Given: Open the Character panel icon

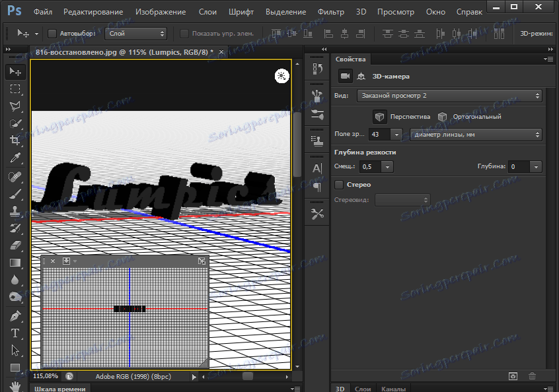Looking at the screenshot, I should coord(317,168).
